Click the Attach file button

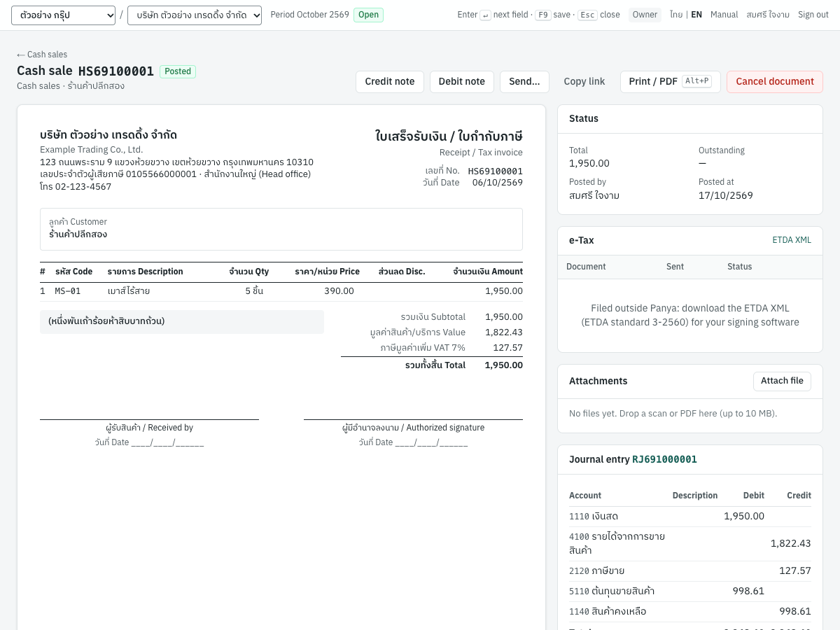[x=782, y=381]
